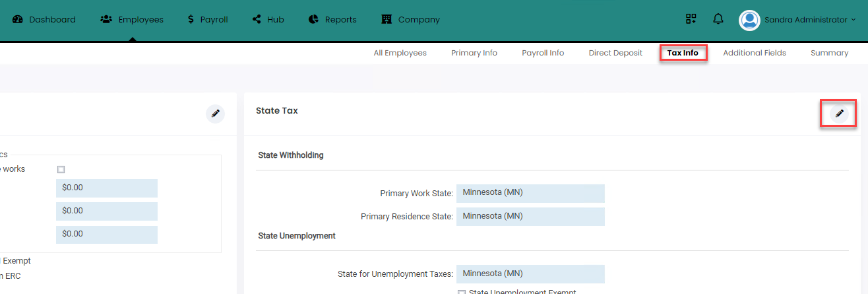868x294 pixels.
Task: Switch to the Direct Deposit tab
Action: [615, 53]
